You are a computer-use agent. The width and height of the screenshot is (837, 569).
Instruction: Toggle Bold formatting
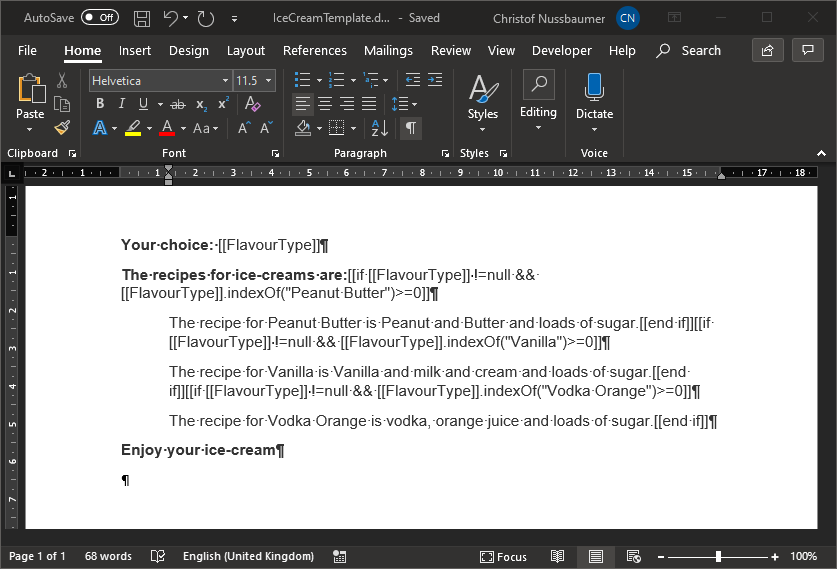pos(100,104)
